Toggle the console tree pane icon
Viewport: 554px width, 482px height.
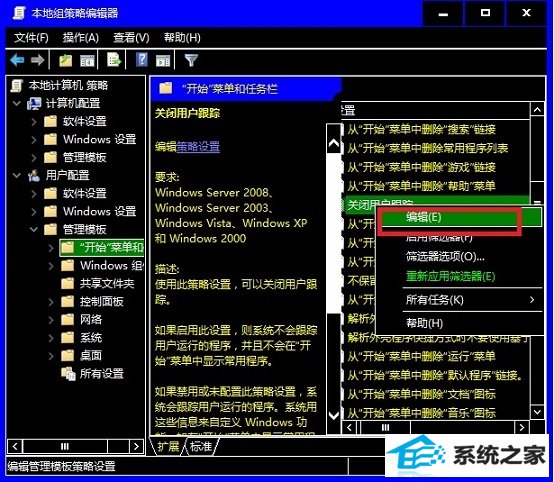87,60
